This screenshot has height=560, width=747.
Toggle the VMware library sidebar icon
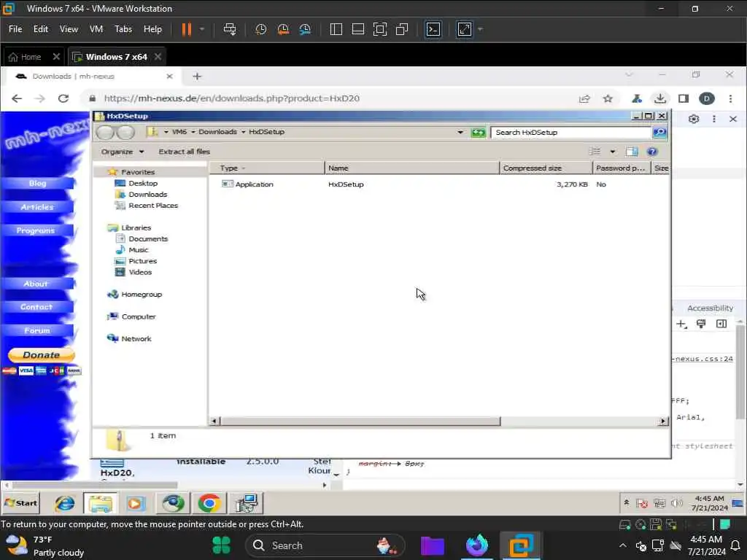[x=336, y=29]
